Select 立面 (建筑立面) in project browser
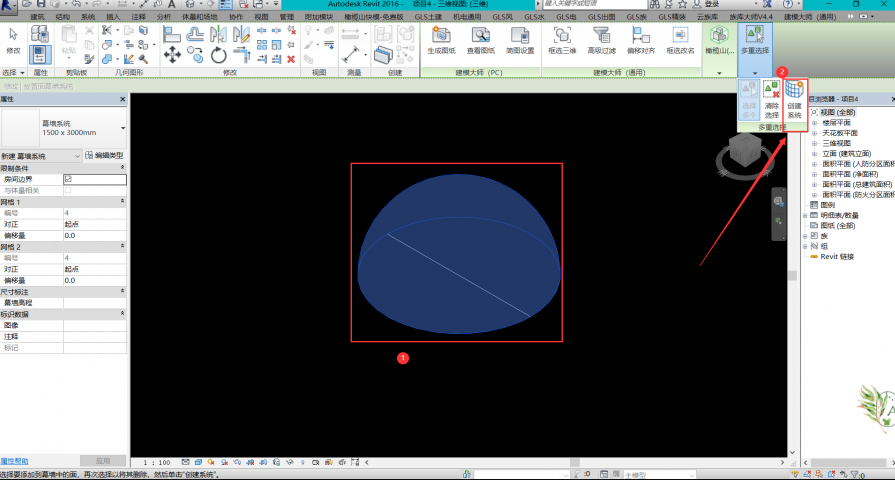Viewport: 895px width, 480px height. 846,154
